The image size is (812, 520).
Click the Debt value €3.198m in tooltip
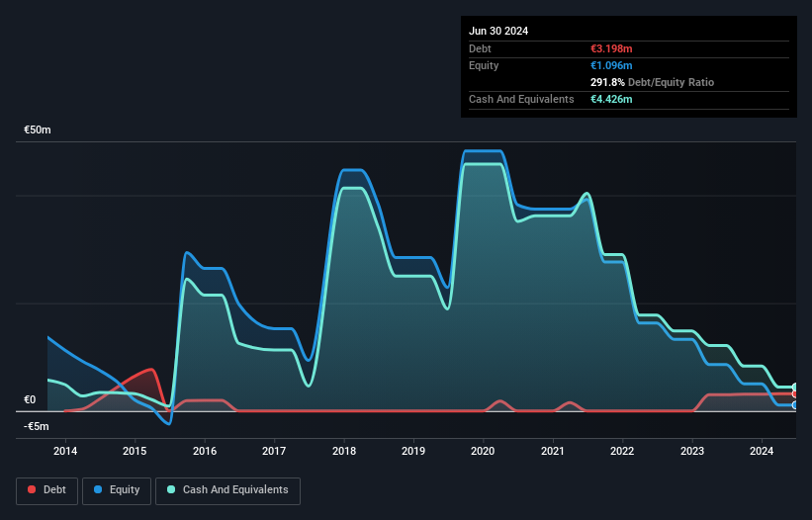(x=611, y=48)
